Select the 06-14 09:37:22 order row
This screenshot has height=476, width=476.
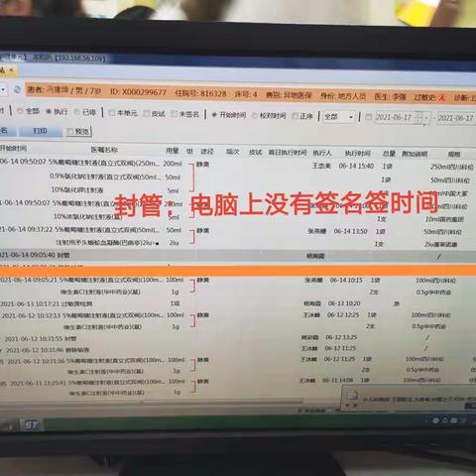(238, 230)
